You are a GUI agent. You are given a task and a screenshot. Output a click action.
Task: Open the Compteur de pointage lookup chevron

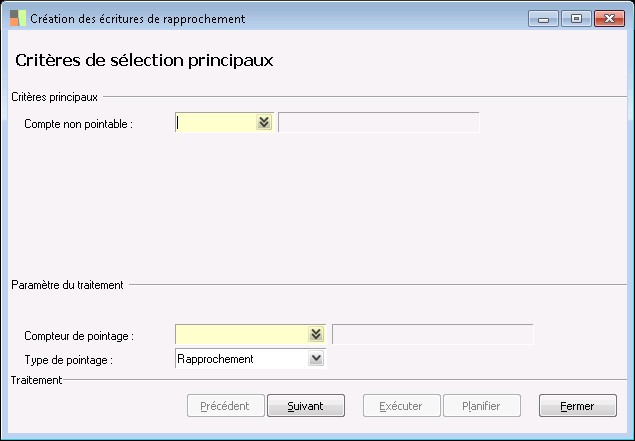(316, 335)
